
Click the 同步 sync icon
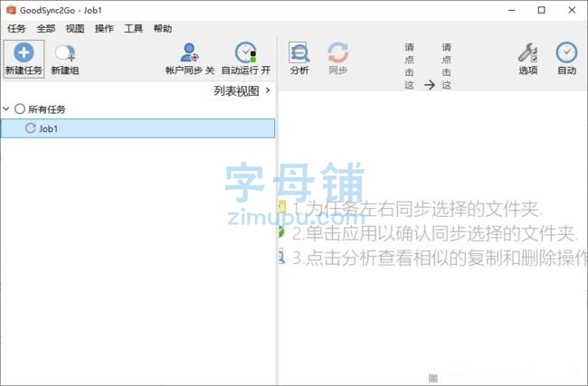[x=338, y=52]
